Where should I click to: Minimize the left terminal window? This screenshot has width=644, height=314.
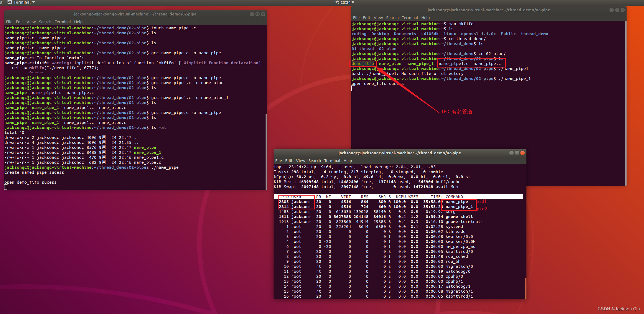(x=252, y=14)
